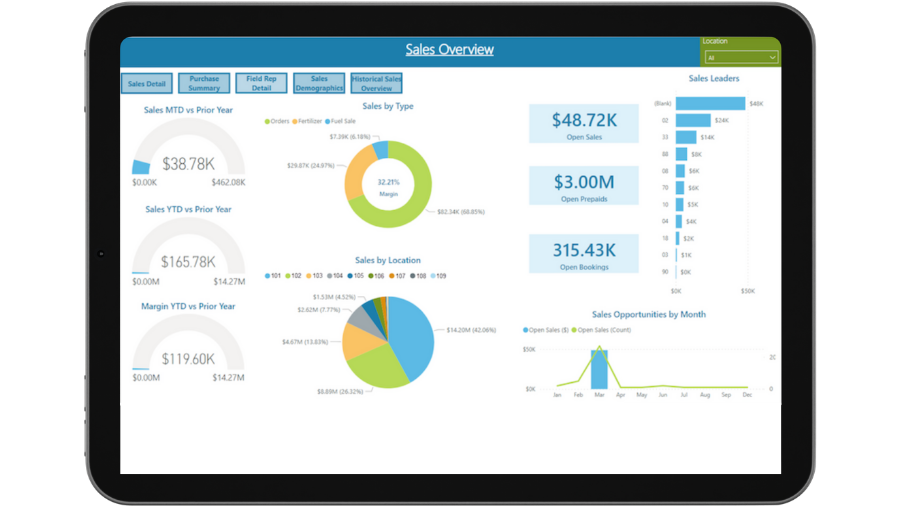This screenshot has width=900, height=506.
Task: Select the $14.20M blue slice in Sales by Location
Action: tap(412, 332)
